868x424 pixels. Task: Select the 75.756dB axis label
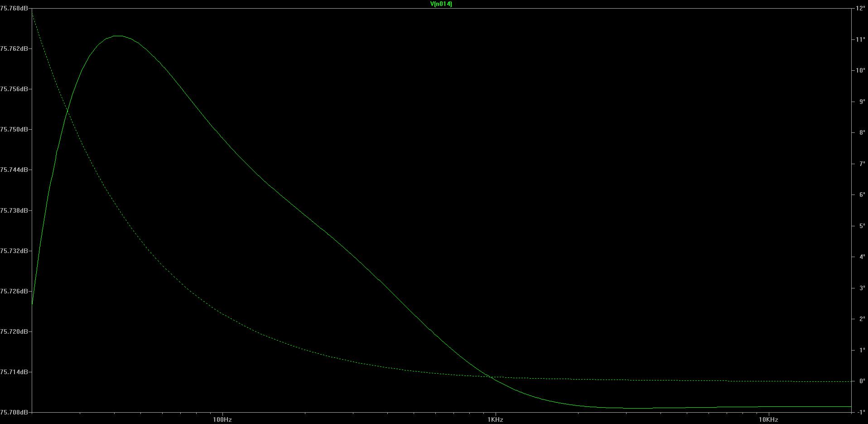click(14, 89)
